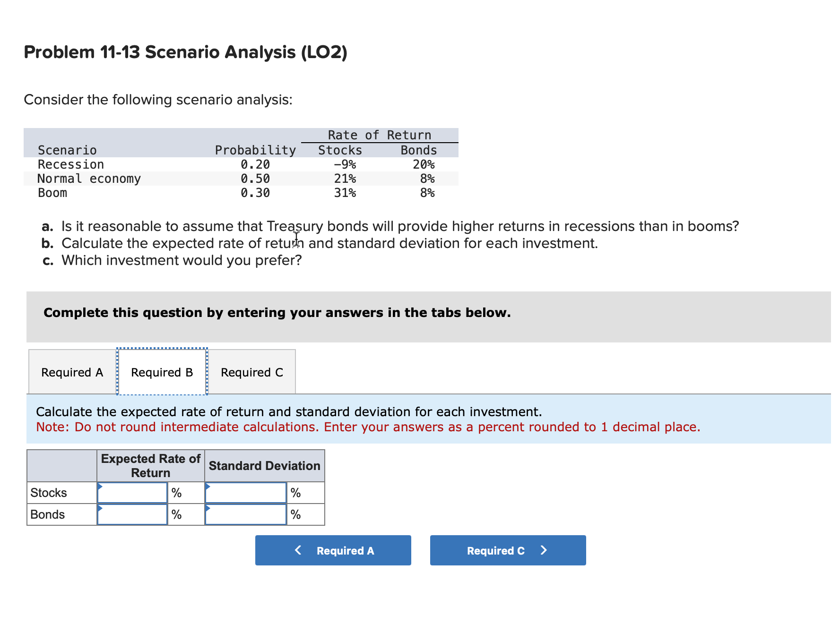The height and width of the screenshot is (641, 840).
Task: Click the right chevron on Required C button
Action: tap(543, 550)
